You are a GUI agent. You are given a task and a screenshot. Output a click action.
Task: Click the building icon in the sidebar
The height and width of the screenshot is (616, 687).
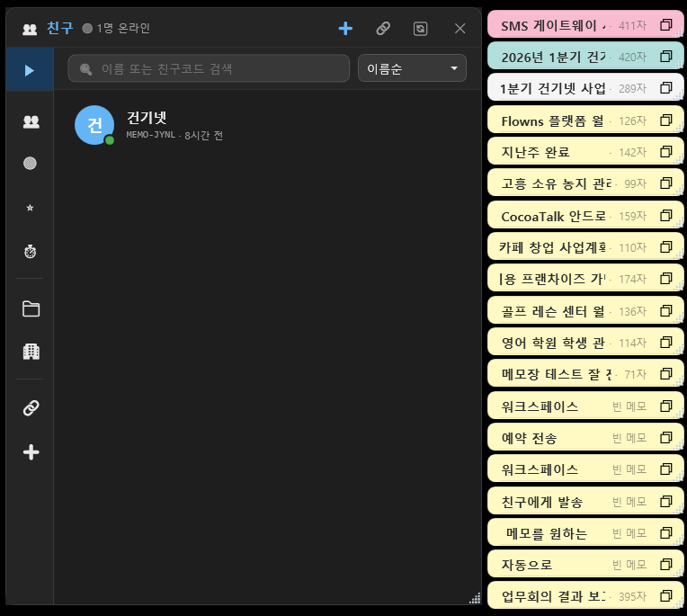pos(31,352)
